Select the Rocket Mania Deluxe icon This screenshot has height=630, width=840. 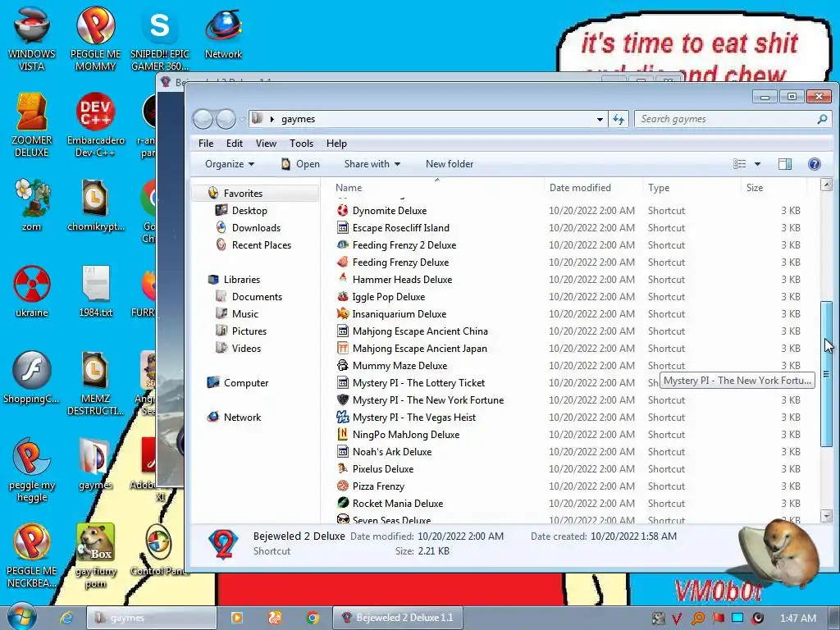click(x=343, y=503)
